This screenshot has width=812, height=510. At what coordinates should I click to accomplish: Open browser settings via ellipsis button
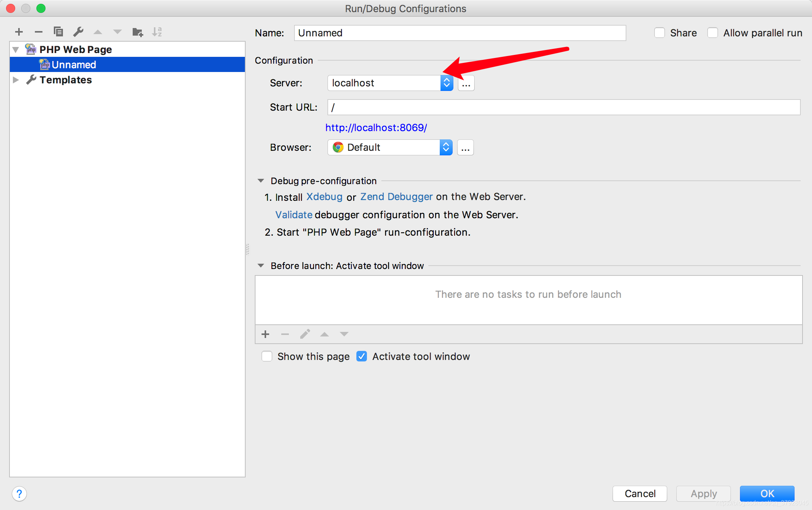pos(466,147)
